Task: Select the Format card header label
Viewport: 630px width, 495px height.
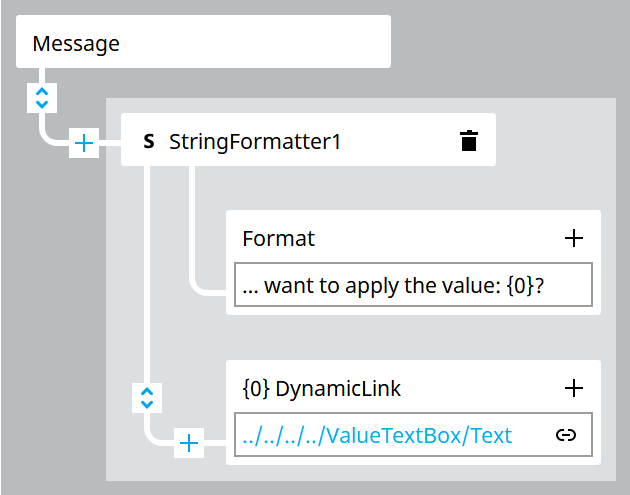Action: [x=278, y=239]
